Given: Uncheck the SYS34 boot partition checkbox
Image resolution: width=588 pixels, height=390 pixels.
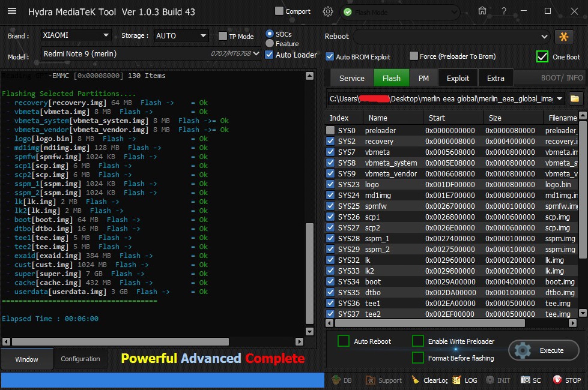Looking at the screenshot, I should (330, 281).
